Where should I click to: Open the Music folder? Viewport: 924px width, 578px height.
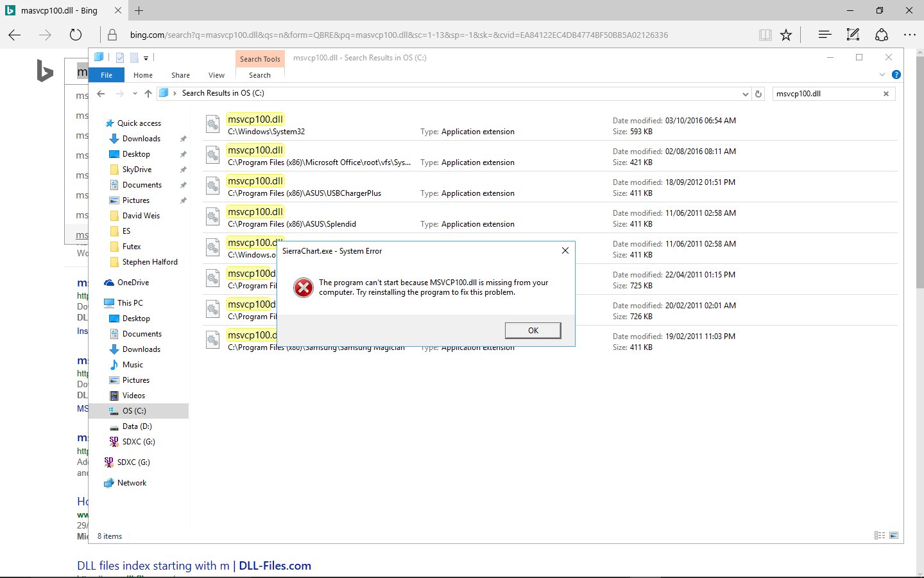[x=132, y=365]
